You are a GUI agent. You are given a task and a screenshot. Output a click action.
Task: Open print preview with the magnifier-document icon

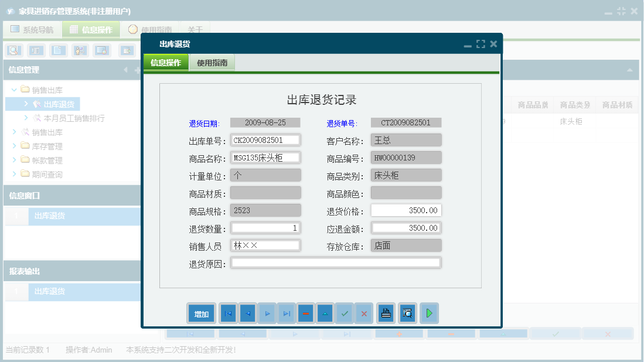(407, 313)
